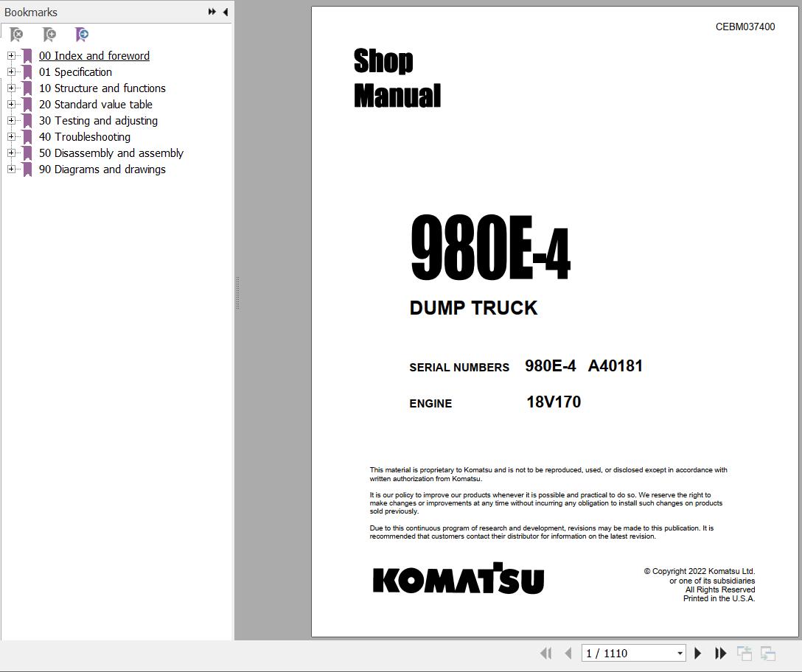
Task: Click bookmark icon of 10 Structure and functions
Action: coord(27,88)
